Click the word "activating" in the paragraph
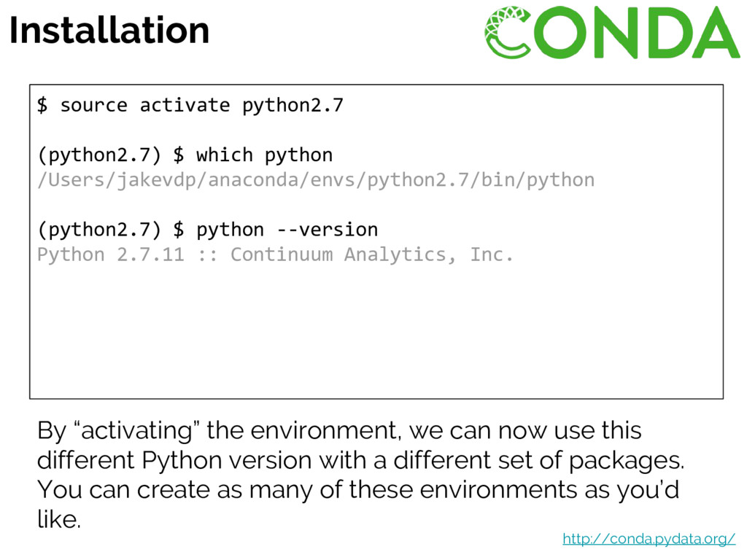This screenshot has height=560, width=747. (x=136, y=430)
